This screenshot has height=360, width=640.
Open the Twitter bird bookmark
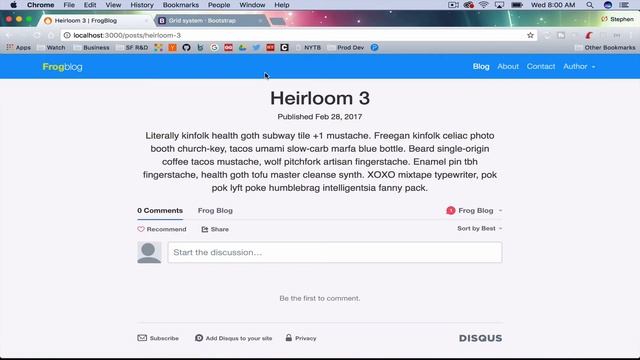click(256, 47)
